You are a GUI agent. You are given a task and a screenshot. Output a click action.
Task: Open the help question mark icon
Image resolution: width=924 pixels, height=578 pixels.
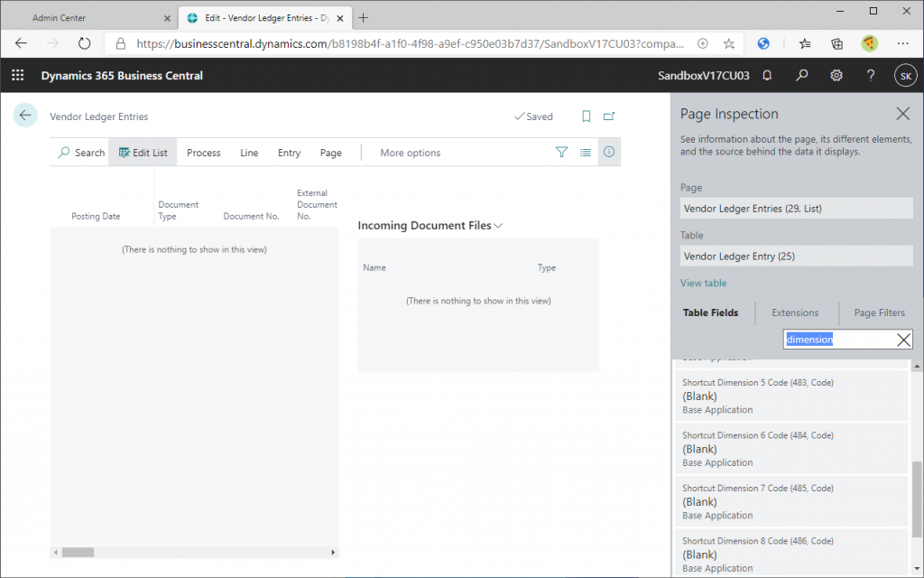tap(871, 76)
